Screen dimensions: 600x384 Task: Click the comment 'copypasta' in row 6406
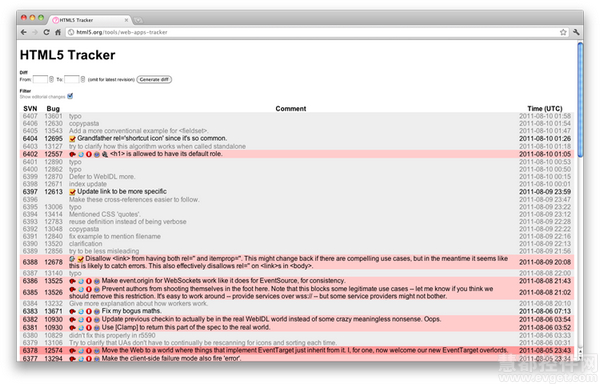point(84,124)
